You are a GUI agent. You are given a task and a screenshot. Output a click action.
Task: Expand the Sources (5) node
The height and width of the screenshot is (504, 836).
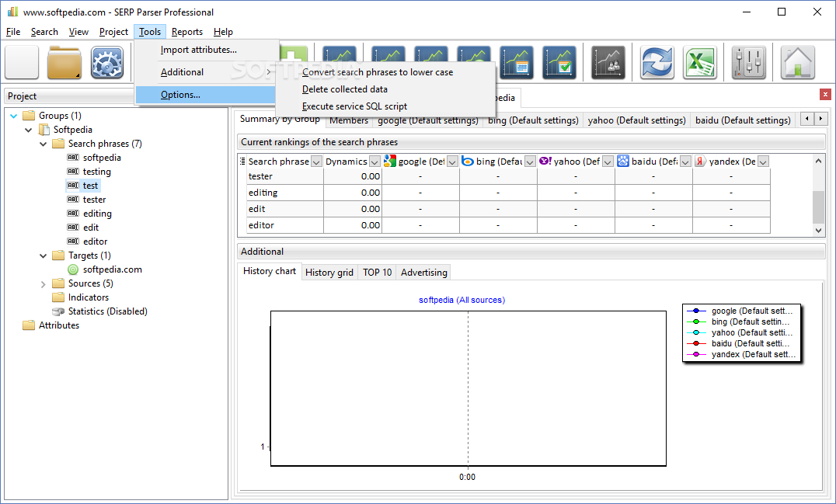44,284
